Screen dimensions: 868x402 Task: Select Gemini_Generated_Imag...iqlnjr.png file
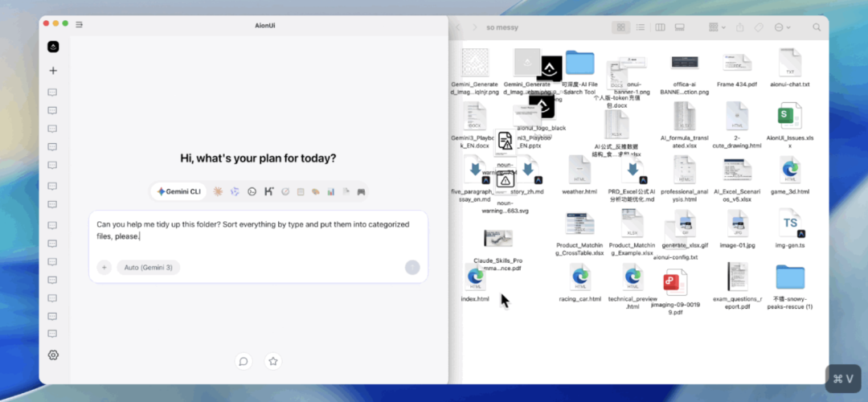[x=475, y=63]
